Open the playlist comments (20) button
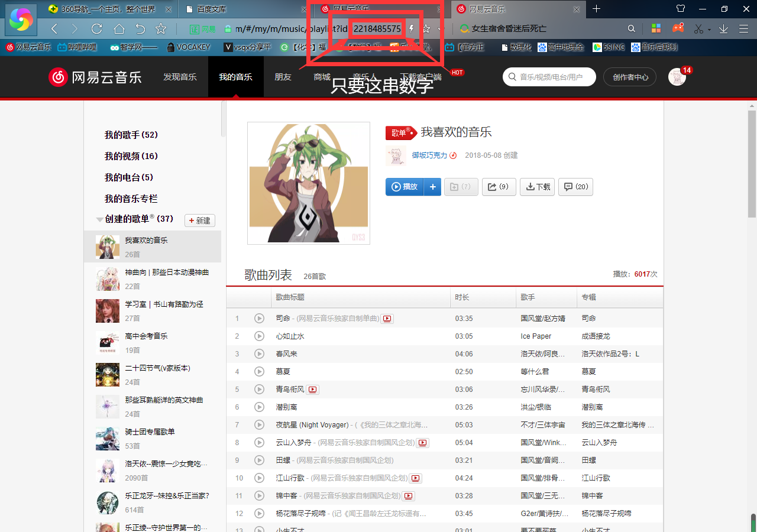This screenshot has width=757, height=532. pyautogui.click(x=575, y=187)
